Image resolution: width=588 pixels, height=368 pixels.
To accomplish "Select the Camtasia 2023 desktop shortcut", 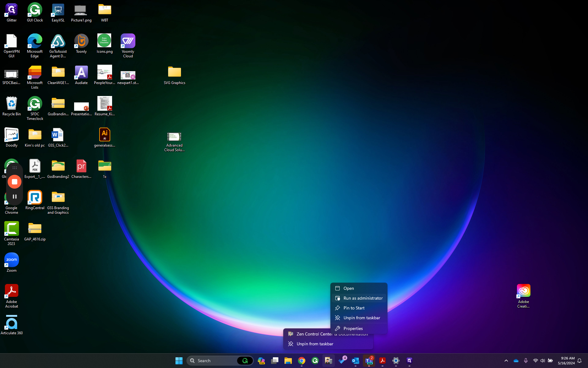I will point(12,234).
